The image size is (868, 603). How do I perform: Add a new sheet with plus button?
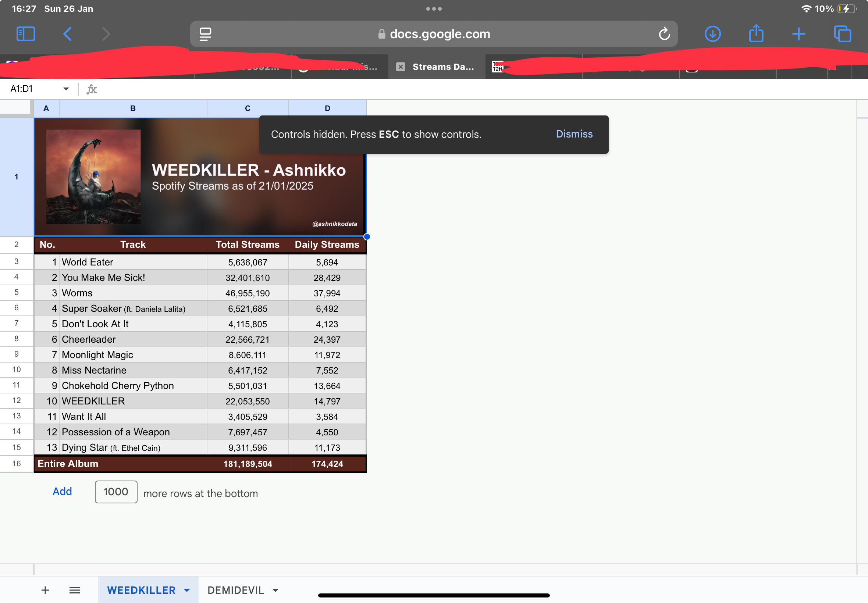point(45,590)
